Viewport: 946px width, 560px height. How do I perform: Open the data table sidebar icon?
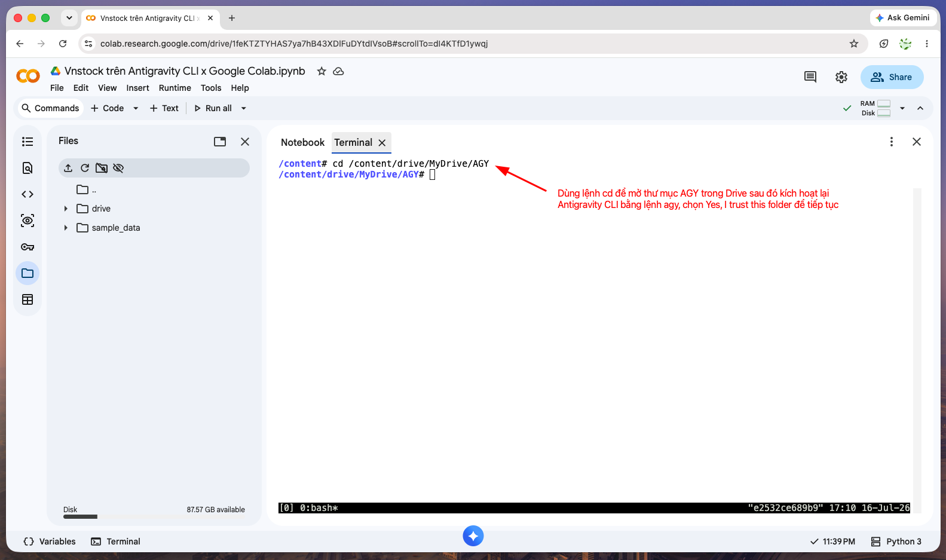coord(27,299)
